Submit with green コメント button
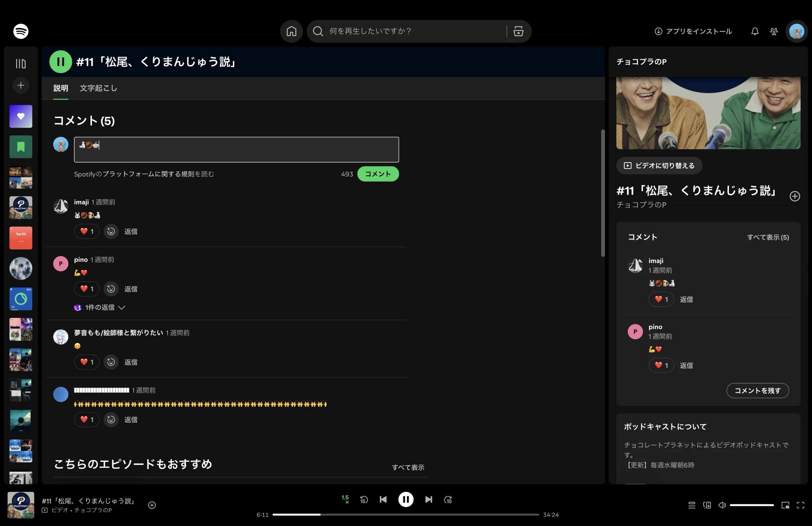The image size is (812, 526). [x=378, y=174]
